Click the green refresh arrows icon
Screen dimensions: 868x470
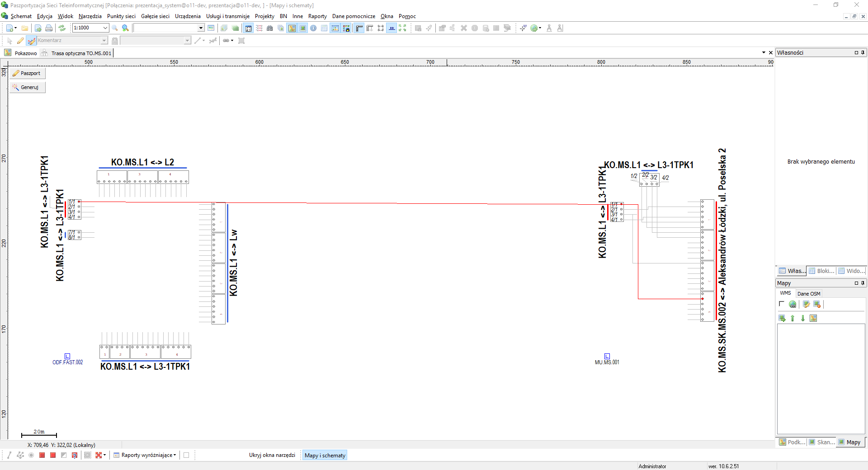pyautogui.click(x=62, y=28)
